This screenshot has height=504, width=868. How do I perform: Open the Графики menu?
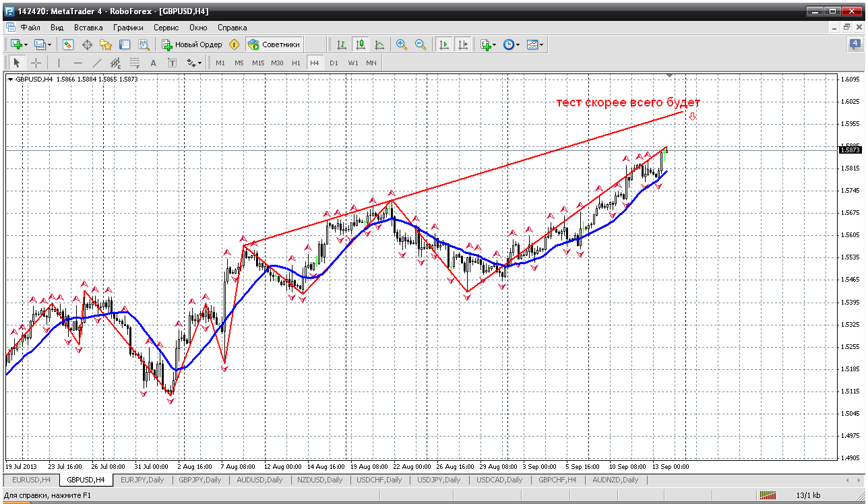[128, 28]
